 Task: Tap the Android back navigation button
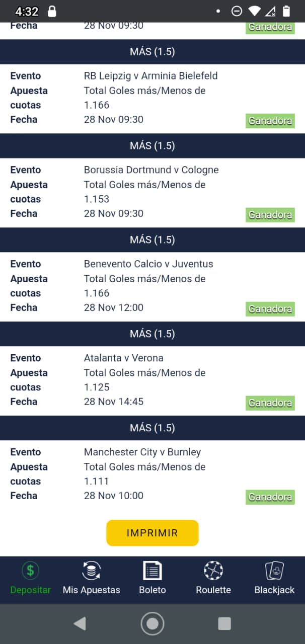point(79,623)
